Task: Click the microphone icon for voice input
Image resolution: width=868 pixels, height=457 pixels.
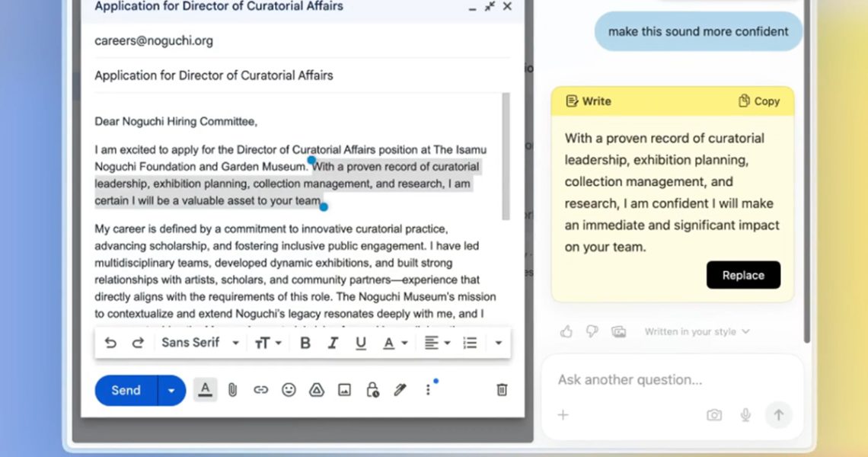Action: tap(745, 415)
